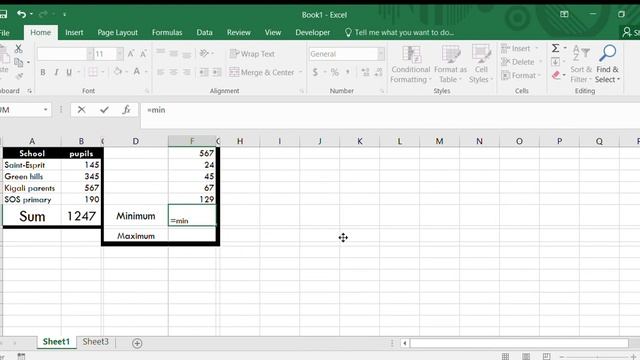Switch to the Review tab
This screenshot has height=360, width=640.
pyautogui.click(x=239, y=32)
